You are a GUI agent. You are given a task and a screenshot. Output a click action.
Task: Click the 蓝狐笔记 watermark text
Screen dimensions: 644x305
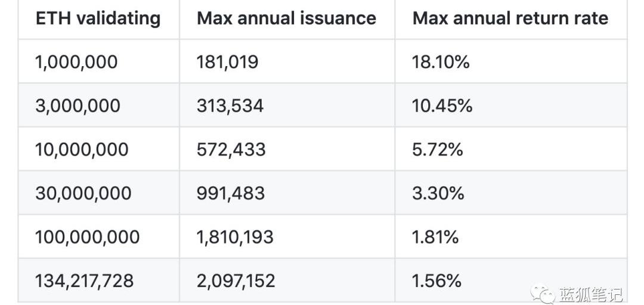click(x=590, y=294)
